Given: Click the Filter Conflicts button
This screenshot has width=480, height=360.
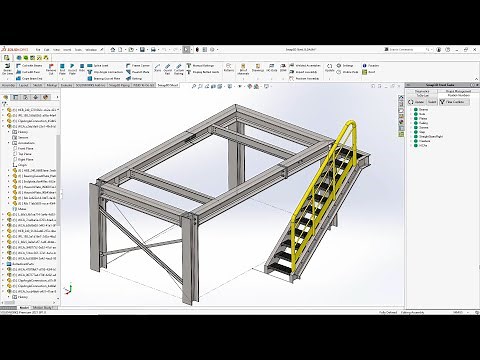Looking at the screenshot, I should click(x=454, y=102).
